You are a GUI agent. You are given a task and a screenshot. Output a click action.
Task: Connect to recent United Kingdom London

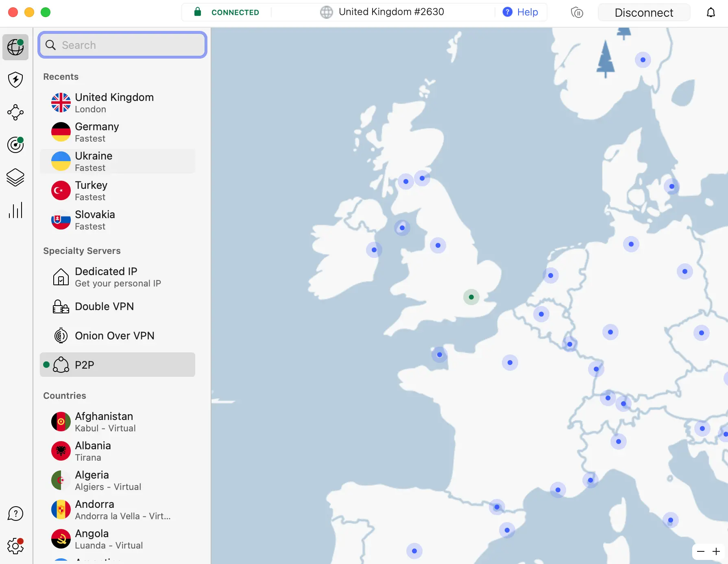(118, 103)
